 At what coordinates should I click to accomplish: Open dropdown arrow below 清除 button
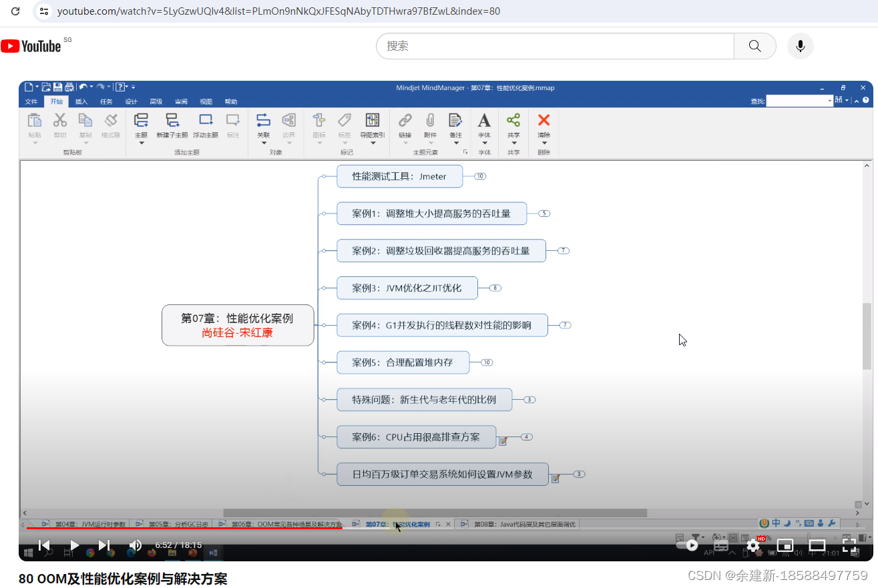pos(544,143)
